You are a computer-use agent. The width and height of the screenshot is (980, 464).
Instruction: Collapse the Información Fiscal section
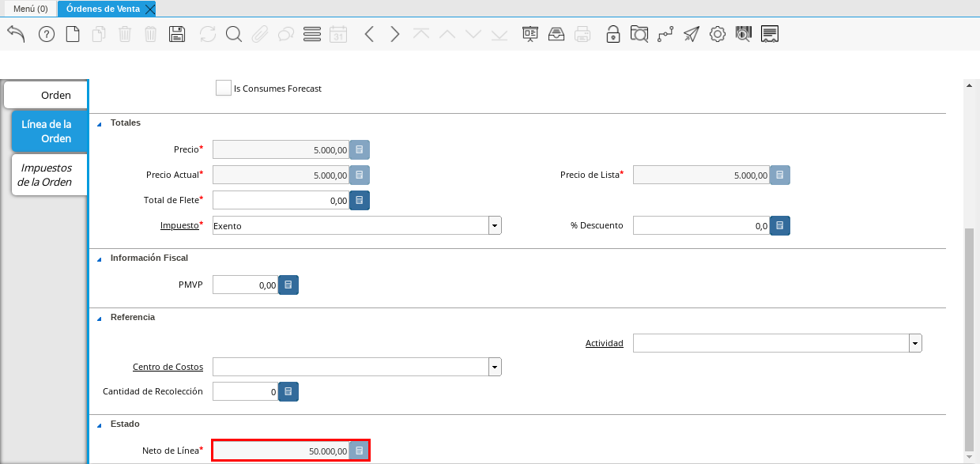pos(100,259)
